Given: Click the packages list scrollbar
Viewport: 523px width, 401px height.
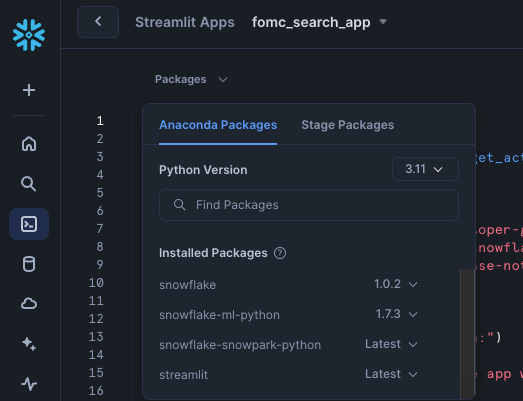Looking at the screenshot, I should click(x=467, y=334).
